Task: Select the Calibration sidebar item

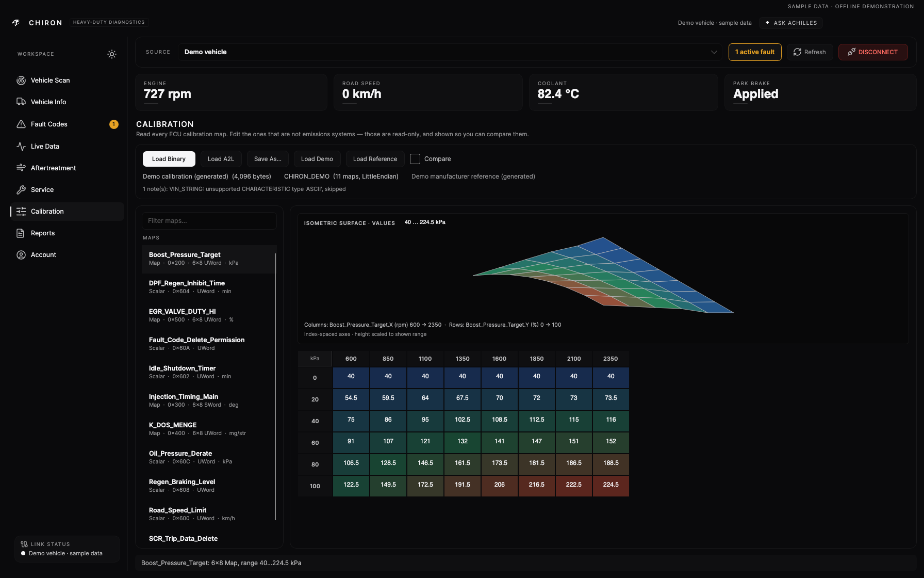Action: (67, 212)
